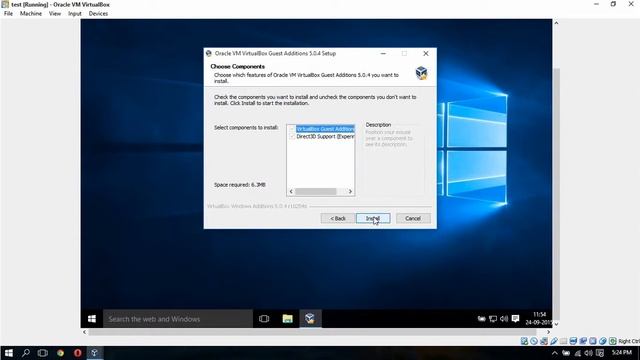Open the View menu

pos(55,13)
